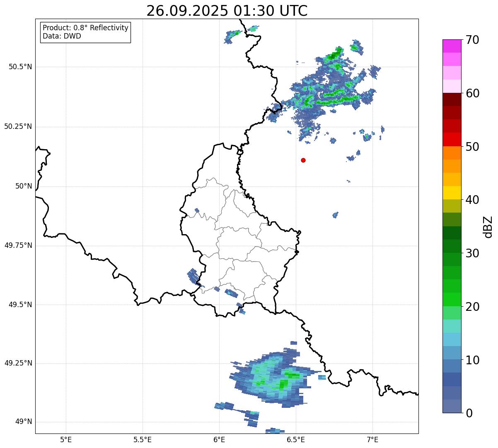498x448 pixels.
Task: Click the longitude label 5.5°E
Action: tap(143, 440)
